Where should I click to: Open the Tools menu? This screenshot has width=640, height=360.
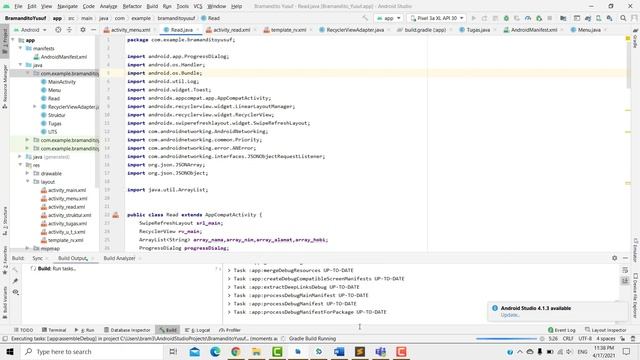tap(182, 6)
